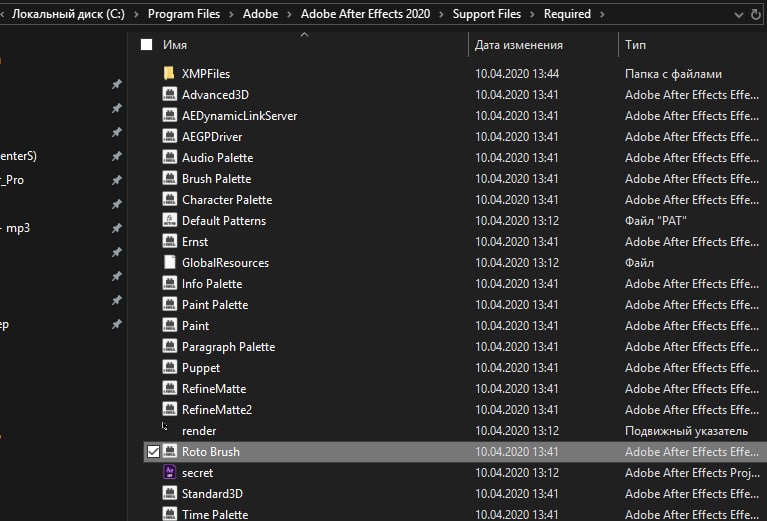Screen dimensions: 767x521
Task: Select the Puppet file name
Action: pos(201,368)
